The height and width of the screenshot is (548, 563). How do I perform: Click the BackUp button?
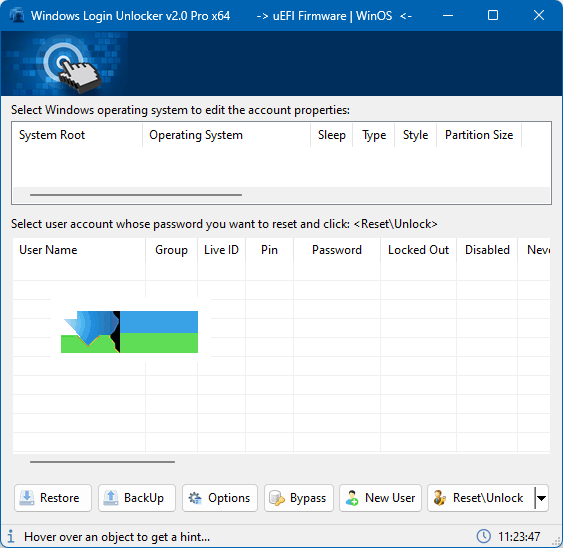(137, 498)
